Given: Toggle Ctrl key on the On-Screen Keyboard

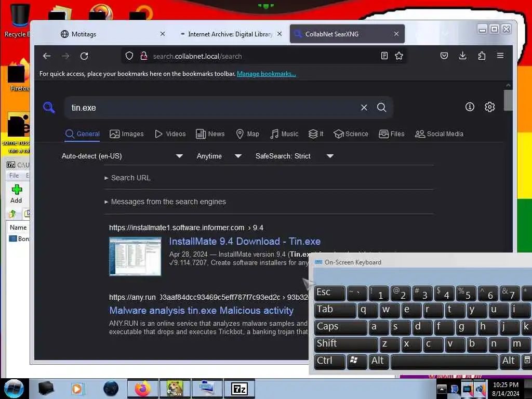Looking at the screenshot, I should point(329,362).
